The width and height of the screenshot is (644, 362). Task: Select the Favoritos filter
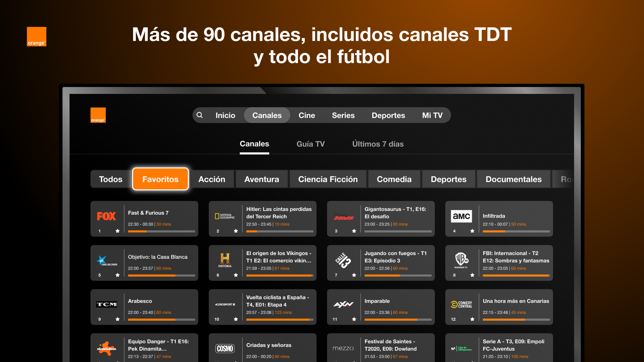click(x=160, y=179)
